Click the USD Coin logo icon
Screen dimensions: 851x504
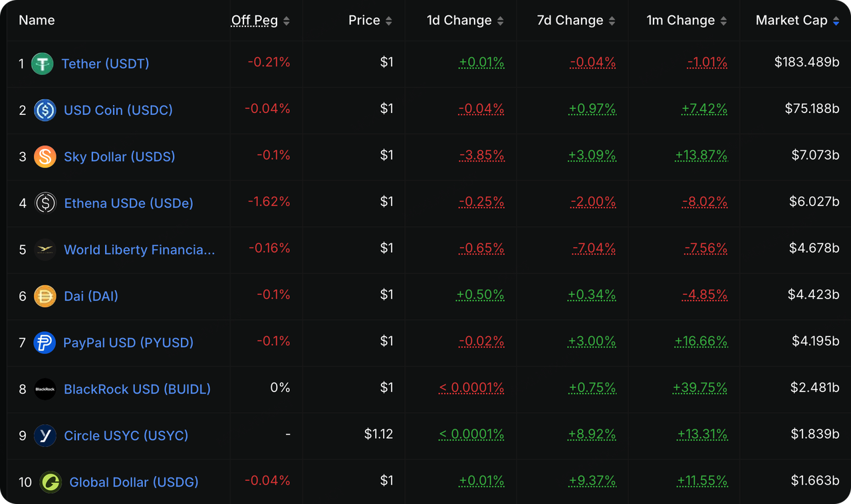click(x=45, y=110)
